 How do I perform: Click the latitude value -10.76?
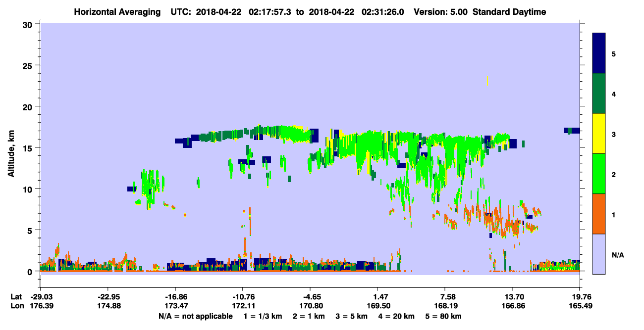(x=243, y=297)
